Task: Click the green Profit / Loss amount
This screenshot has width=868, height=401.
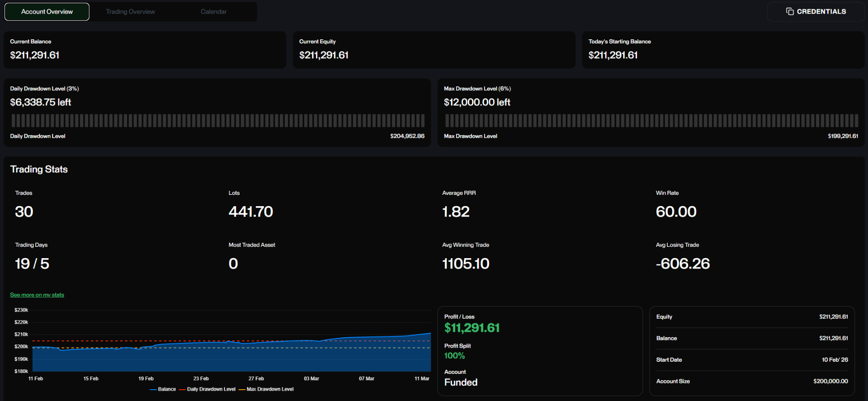Action: [x=472, y=328]
